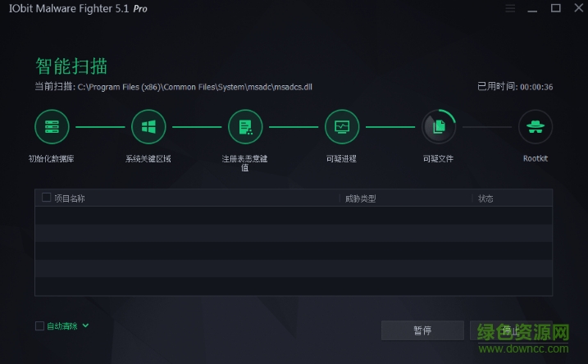Sort by the 项目名称 column header
Viewport: 588px width, 364px height.
(70, 198)
